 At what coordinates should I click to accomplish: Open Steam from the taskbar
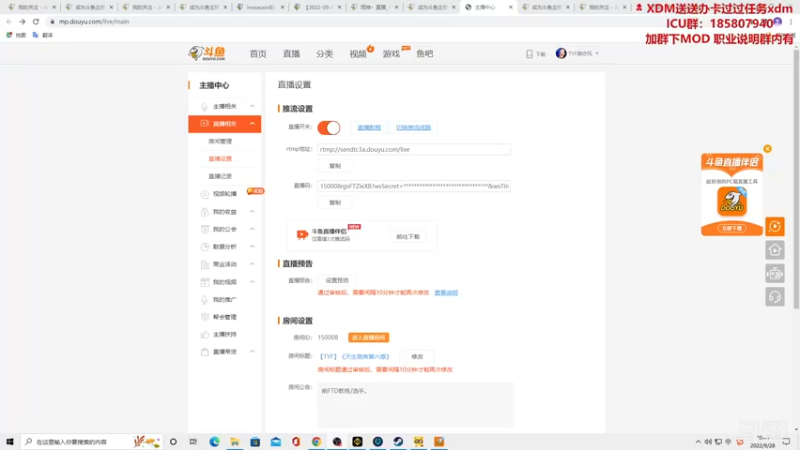click(x=398, y=442)
